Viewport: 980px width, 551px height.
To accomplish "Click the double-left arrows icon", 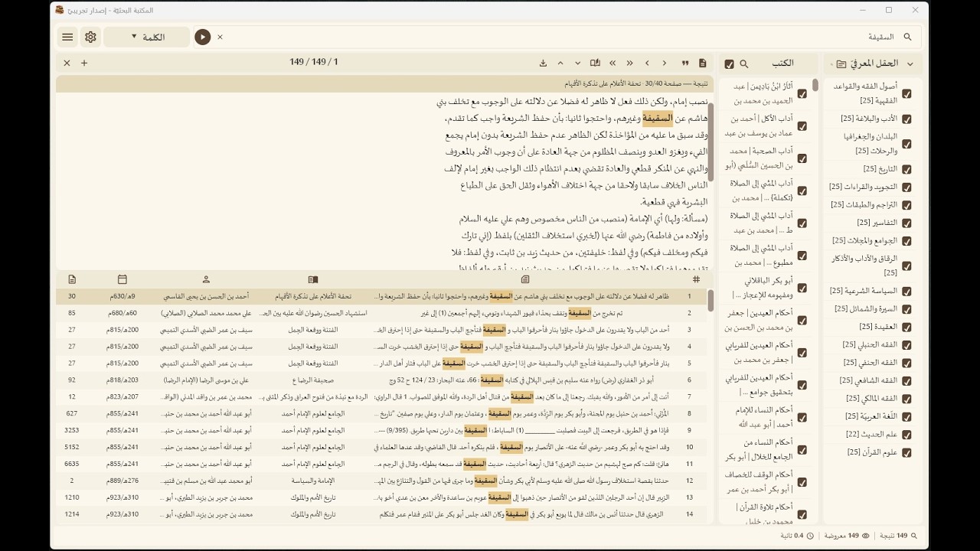I will [612, 63].
